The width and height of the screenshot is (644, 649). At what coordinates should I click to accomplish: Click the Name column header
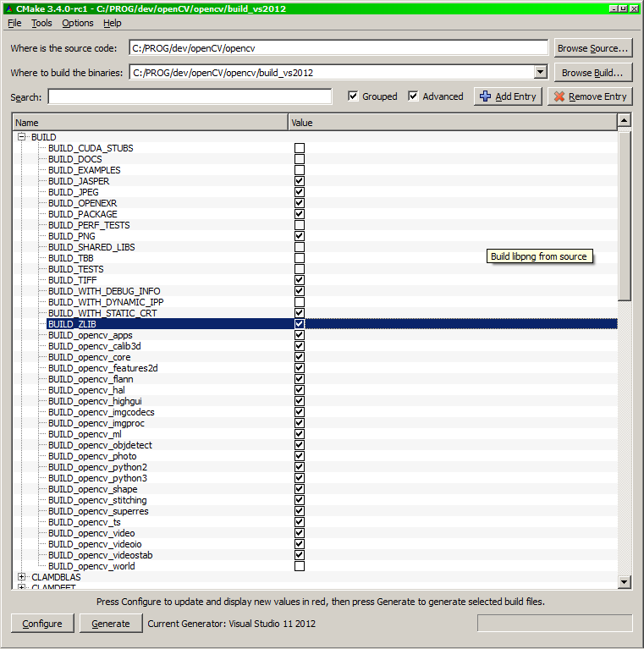point(151,123)
